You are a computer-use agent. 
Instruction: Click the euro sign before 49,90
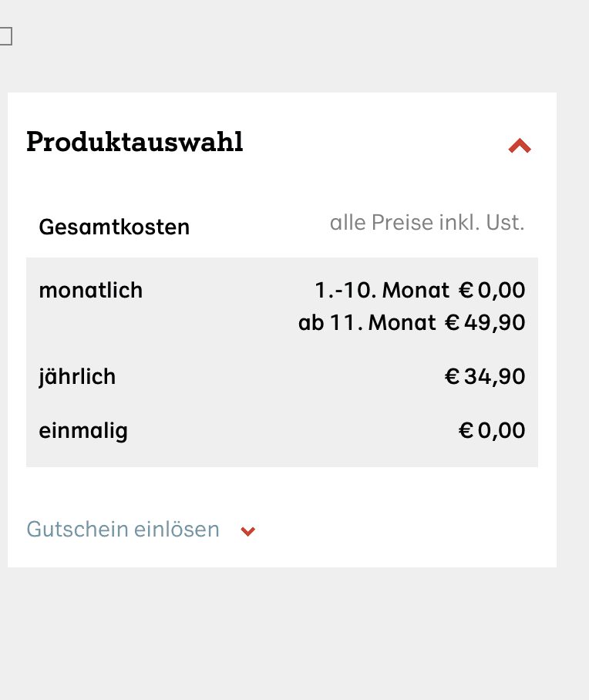[x=453, y=322]
